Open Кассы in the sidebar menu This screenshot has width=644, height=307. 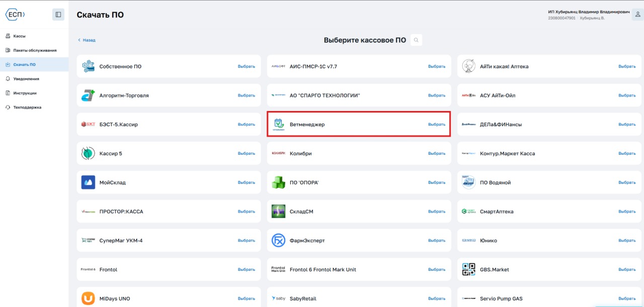[19, 36]
